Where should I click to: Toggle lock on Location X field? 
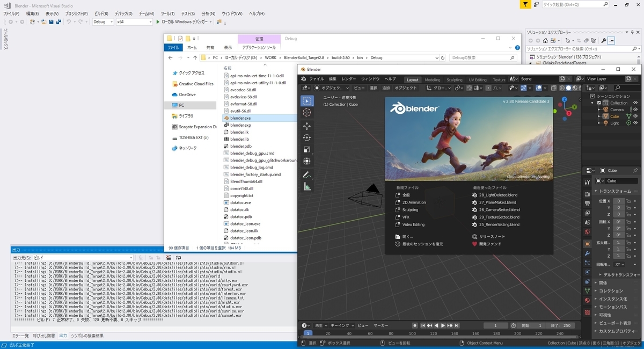pyautogui.click(x=628, y=201)
